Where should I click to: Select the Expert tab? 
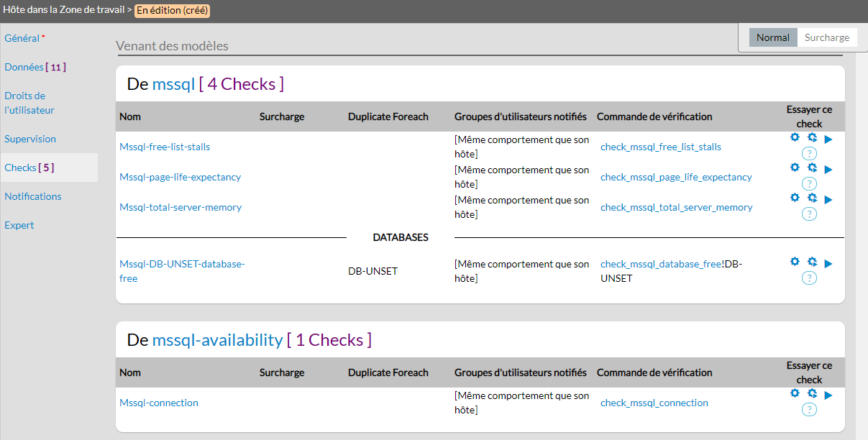click(19, 225)
